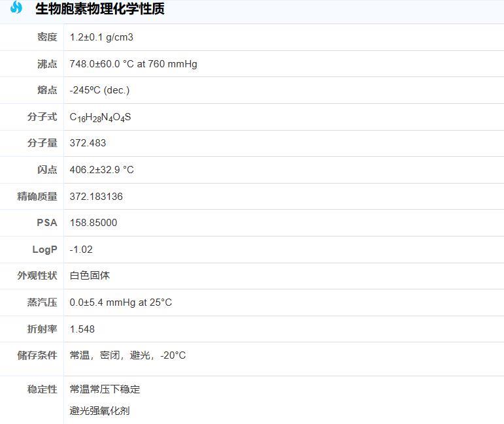The height and width of the screenshot is (424, 504).
Task: Click the molecular formula C16H28N4O4S
Action: [100, 117]
